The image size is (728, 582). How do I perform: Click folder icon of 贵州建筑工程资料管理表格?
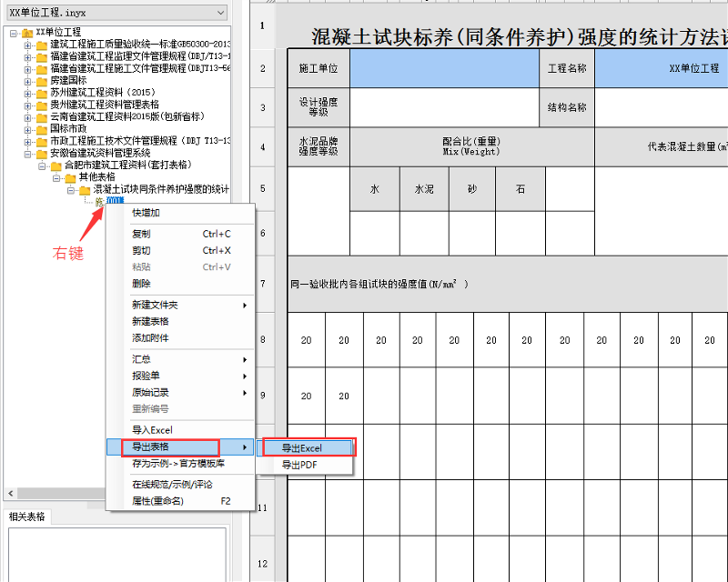tap(41, 104)
